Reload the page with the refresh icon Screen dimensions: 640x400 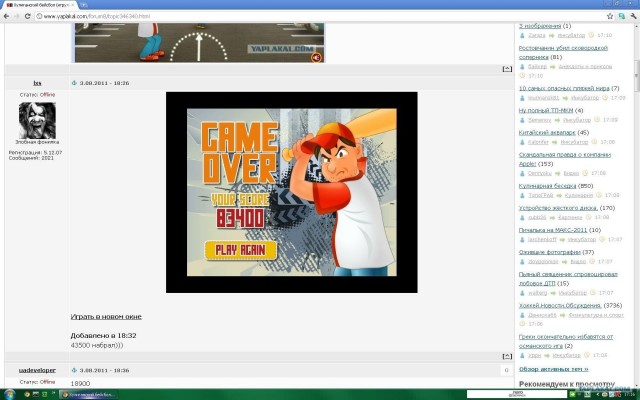point(27,16)
